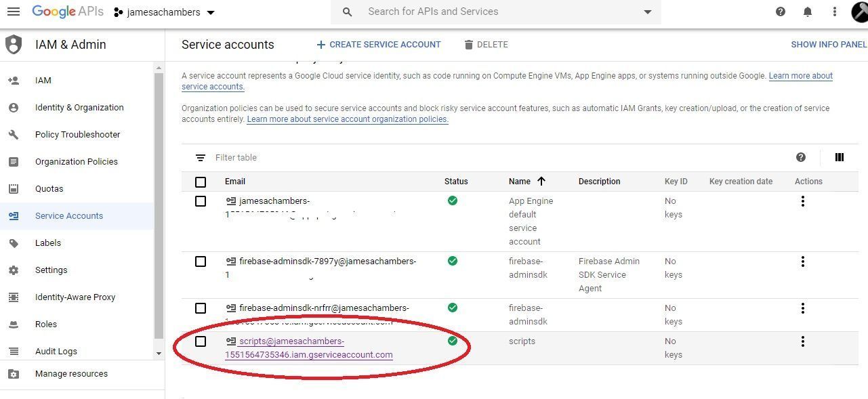Open the Google account avatar menu
The width and height of the screenshot is (868, 399).
tap(859, 12)
